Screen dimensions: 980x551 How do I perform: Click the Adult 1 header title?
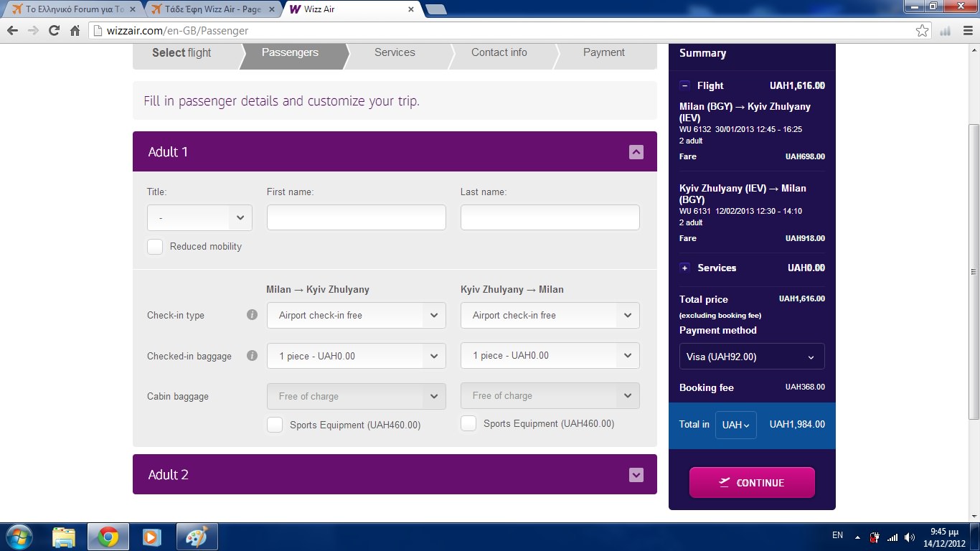pyautogui.click(x=168, y=152)
